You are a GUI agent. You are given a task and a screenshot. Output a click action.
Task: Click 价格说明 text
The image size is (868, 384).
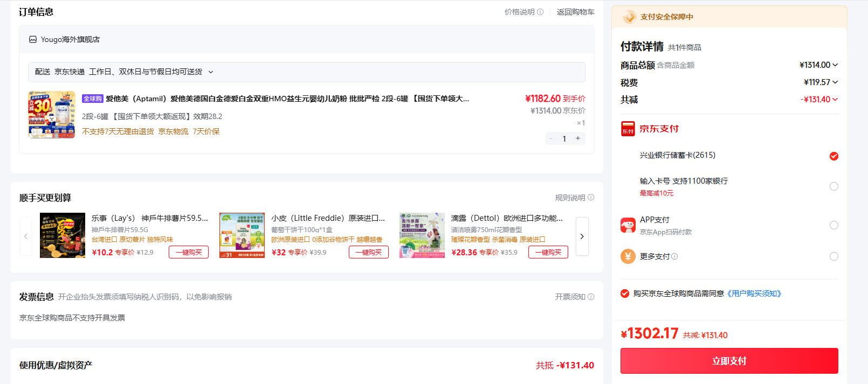click(519, 12)
